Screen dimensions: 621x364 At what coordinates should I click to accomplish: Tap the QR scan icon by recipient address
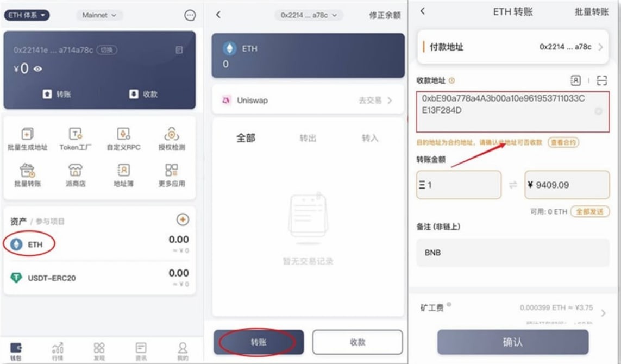tap(601, 80)
